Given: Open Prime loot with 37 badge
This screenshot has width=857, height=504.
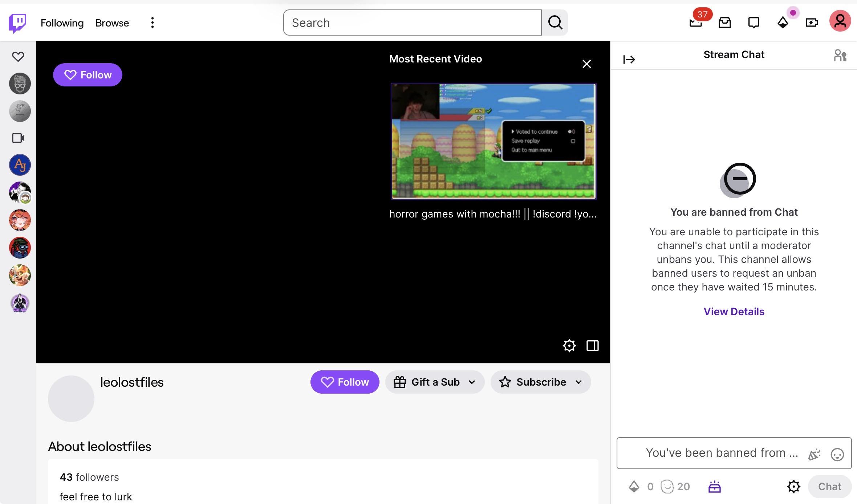Looking at the screenshot, I should [696, 22].
